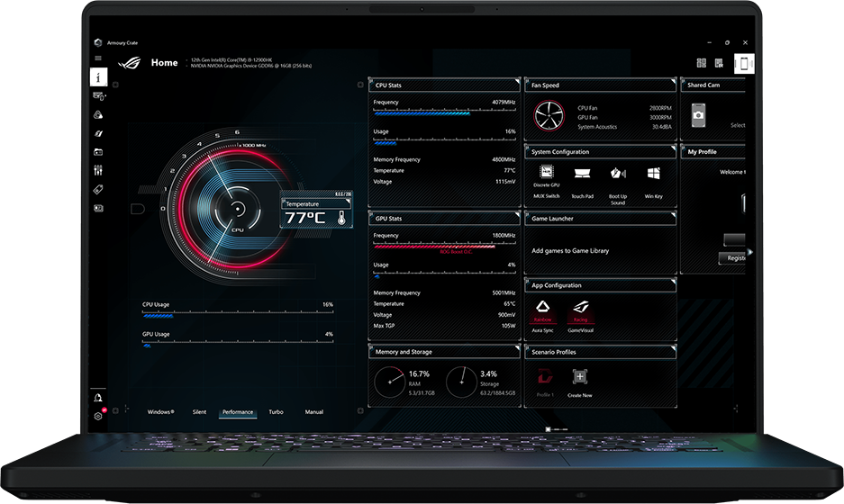Open the Device section from the sidebar
This screenshot has height=504, width=844.
coord(98,96)
